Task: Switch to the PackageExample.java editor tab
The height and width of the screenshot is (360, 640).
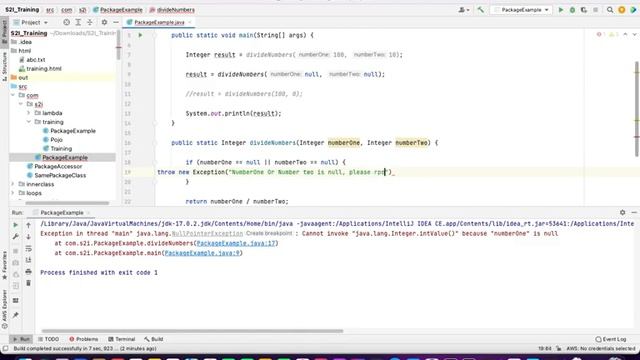Action: click(x=159, y=22)
